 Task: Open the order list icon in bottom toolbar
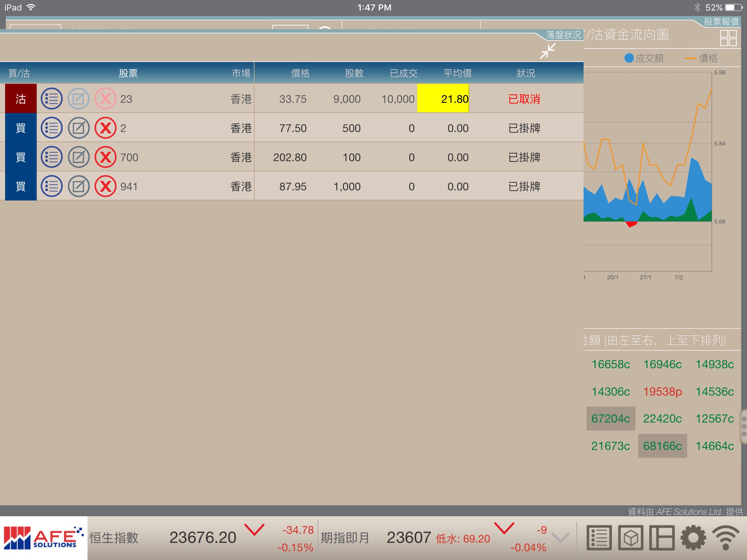(x=599, y=538)
